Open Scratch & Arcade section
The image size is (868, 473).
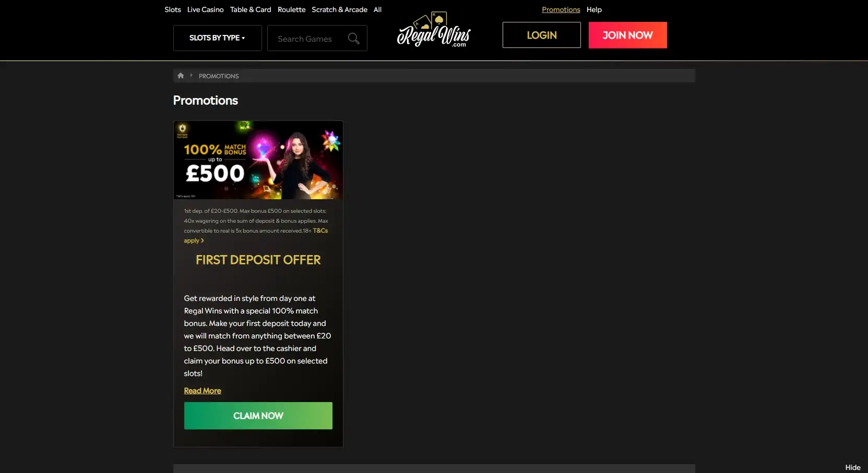tap(339, 9)
